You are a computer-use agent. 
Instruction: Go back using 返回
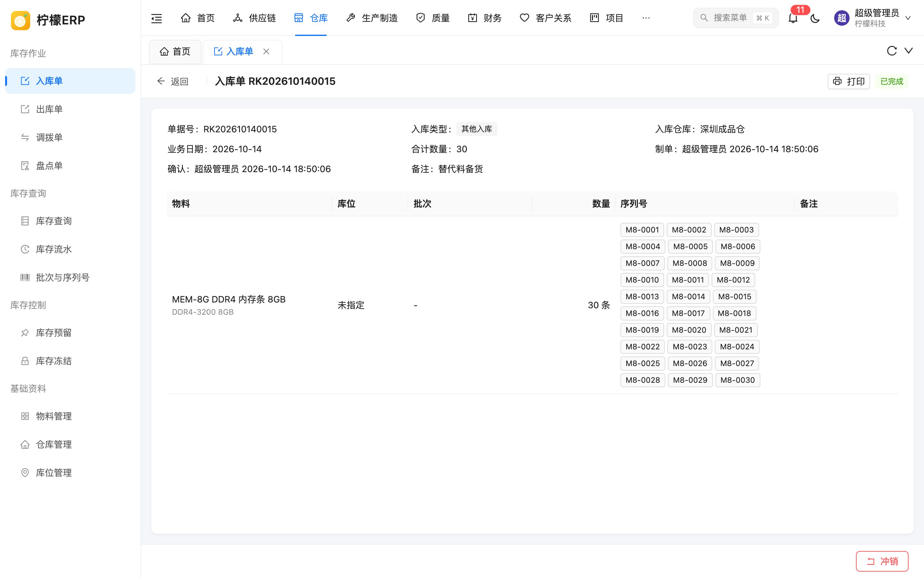[x=173, y=82]
